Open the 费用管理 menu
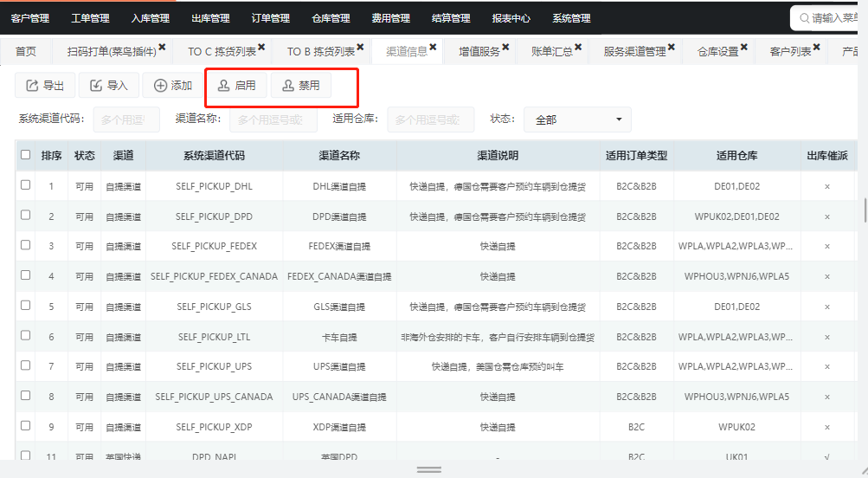The height and width of the screenshot is (478, 868). (391, 18)
